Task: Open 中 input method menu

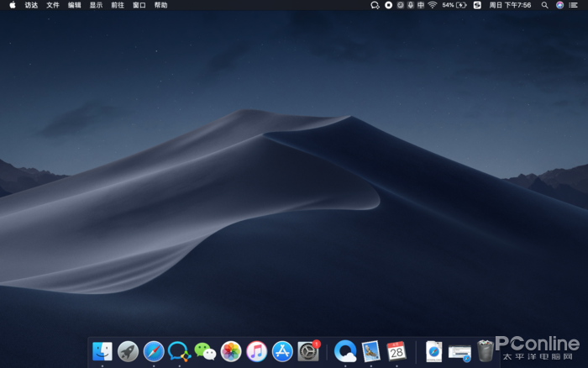Action: (x=421, y=5)
